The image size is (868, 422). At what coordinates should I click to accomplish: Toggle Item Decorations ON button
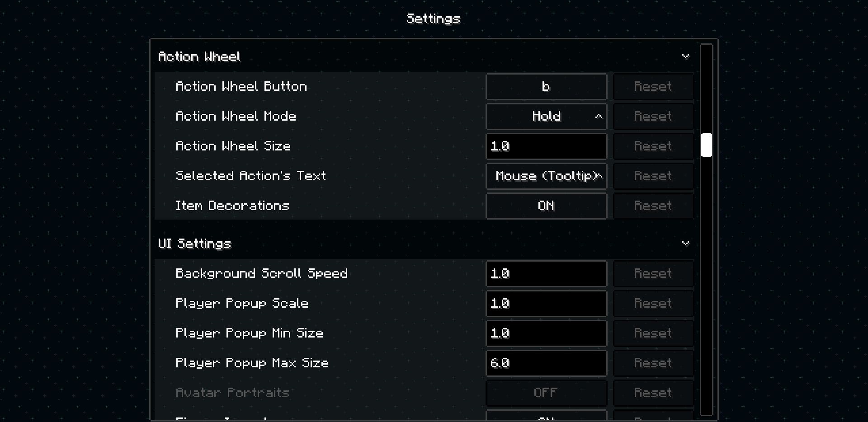[x=546, y=206]
